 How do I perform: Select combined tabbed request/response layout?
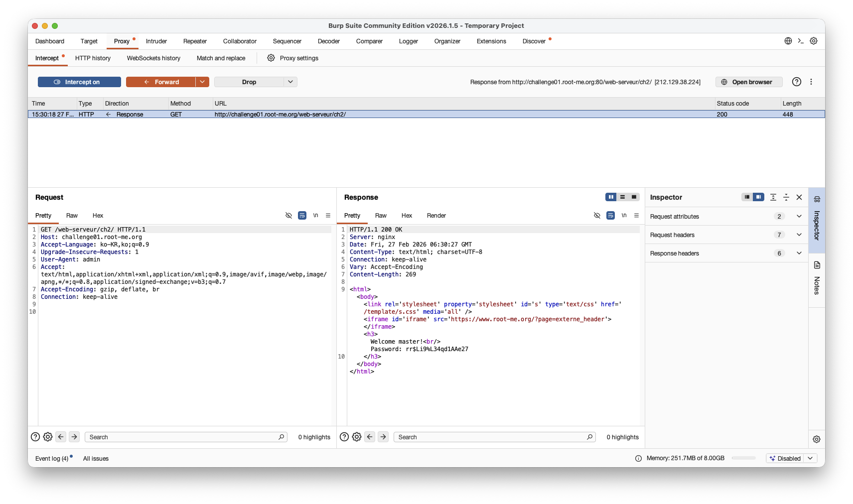point(634,197)
